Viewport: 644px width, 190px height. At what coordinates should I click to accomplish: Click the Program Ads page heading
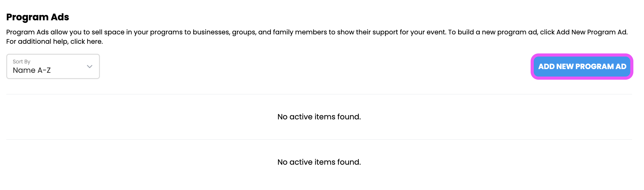click(37, 17)
